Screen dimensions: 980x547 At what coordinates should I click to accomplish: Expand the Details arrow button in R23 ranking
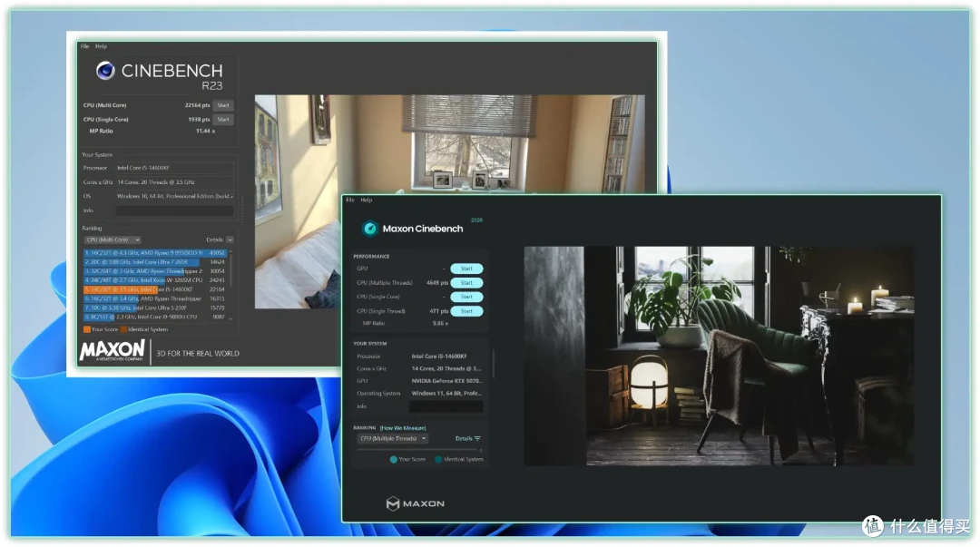(230, 240)
